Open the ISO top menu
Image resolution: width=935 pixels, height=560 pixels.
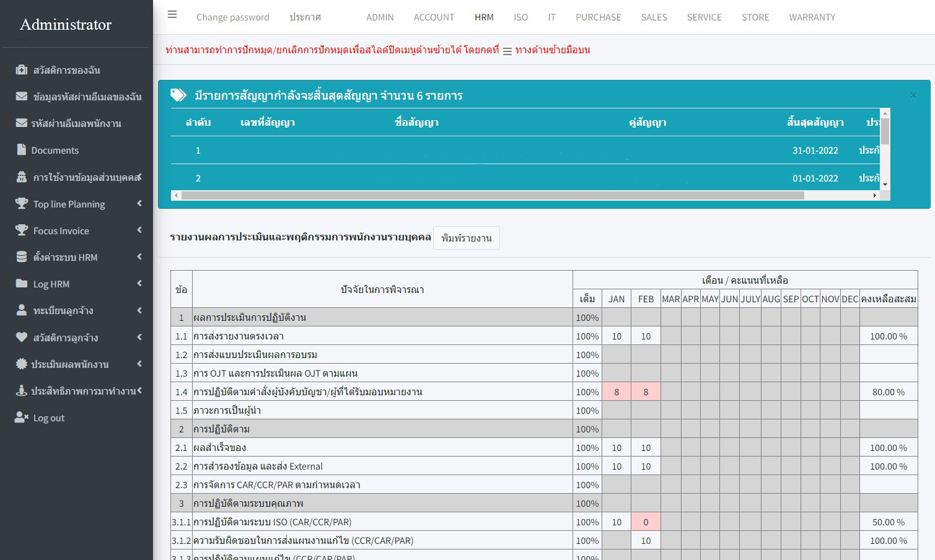click(x=520, y=17)
